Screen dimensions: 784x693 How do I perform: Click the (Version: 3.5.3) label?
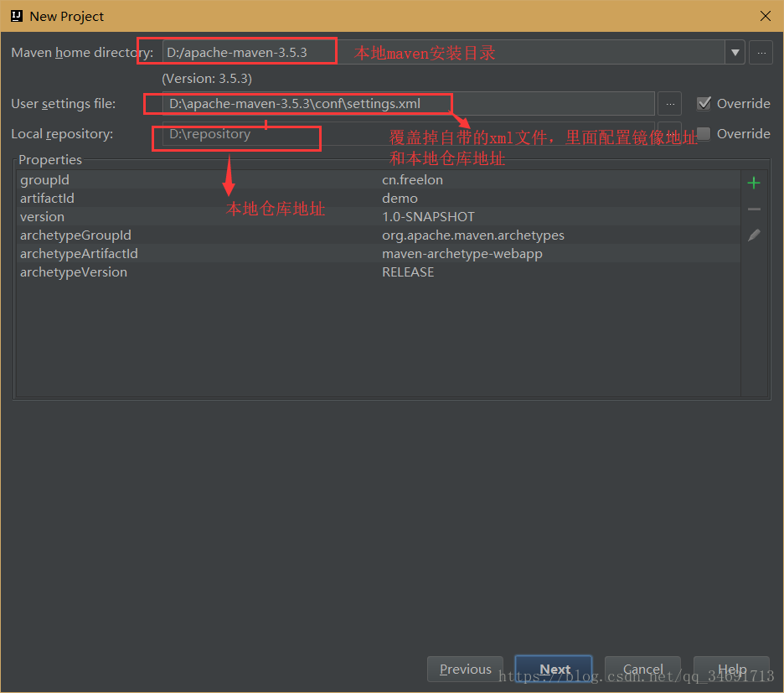pyautogui.click(x=207, y=79)
